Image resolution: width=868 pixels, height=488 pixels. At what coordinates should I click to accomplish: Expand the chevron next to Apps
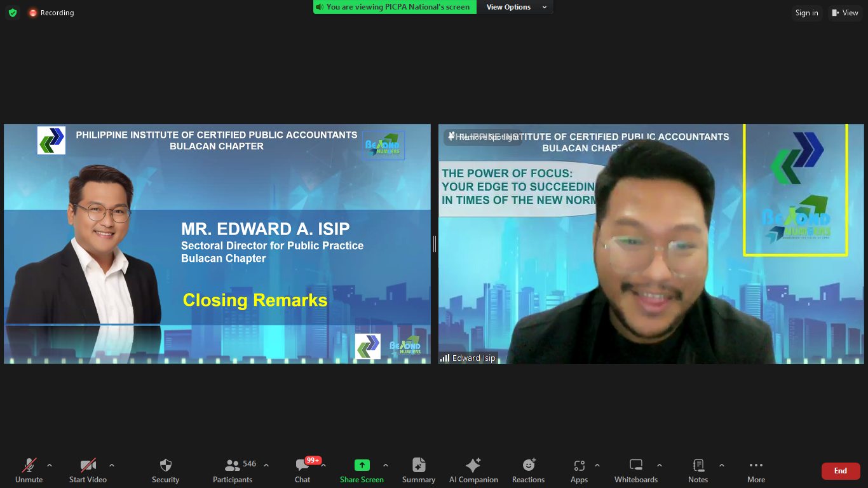pos(597,465)
